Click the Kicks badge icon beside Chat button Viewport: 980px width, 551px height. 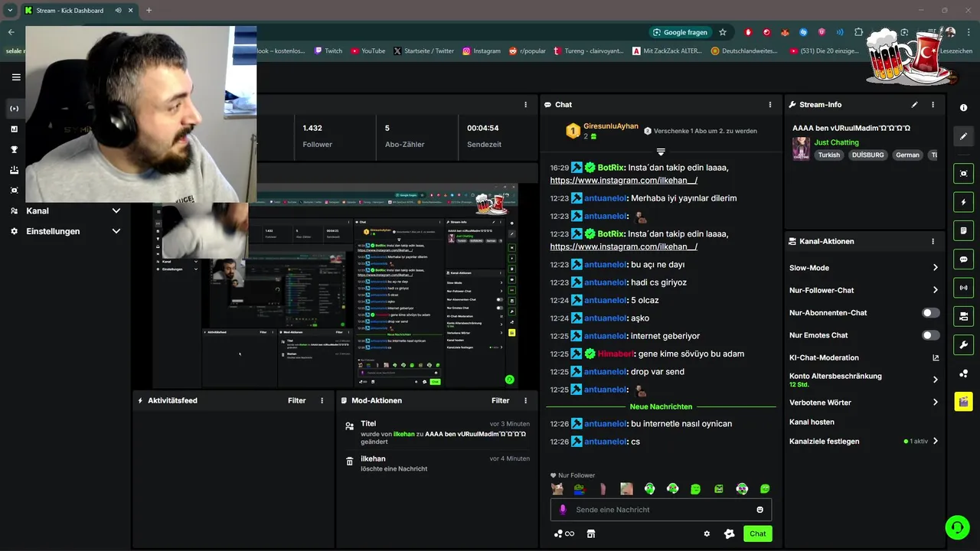[x=729, y=534]
